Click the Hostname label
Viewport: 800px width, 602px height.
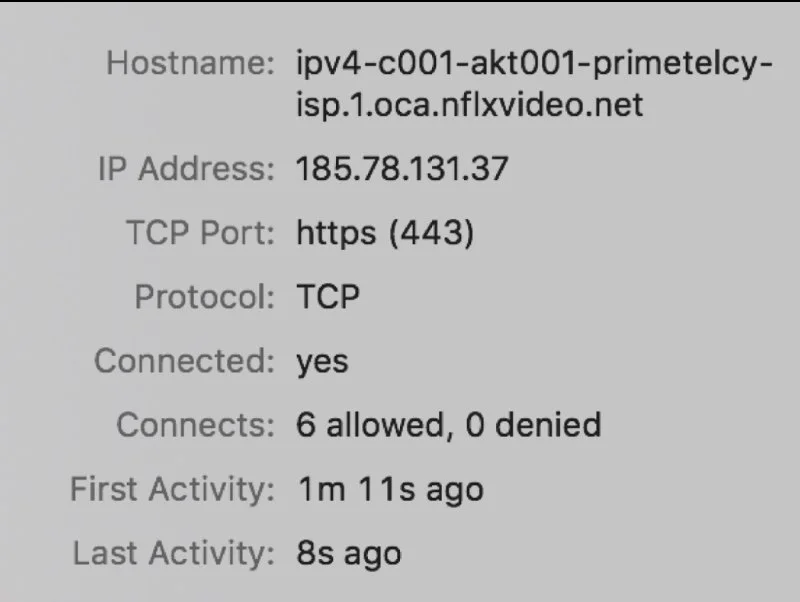[190, 64]
